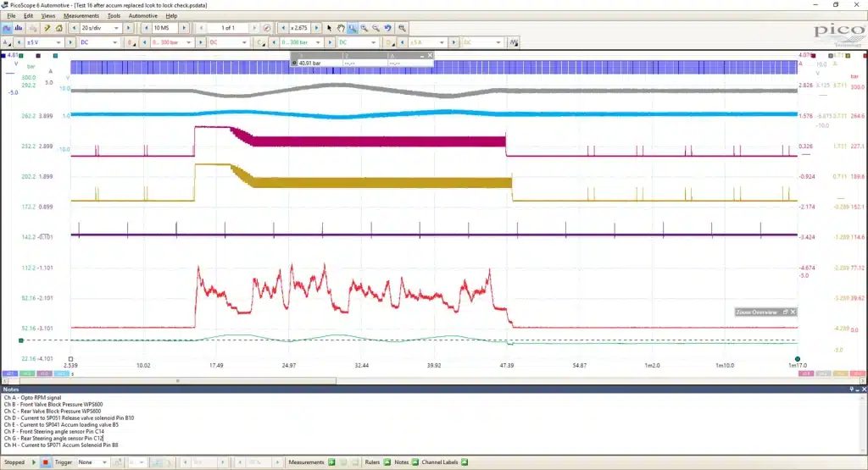Click the home setup icon

58,28
